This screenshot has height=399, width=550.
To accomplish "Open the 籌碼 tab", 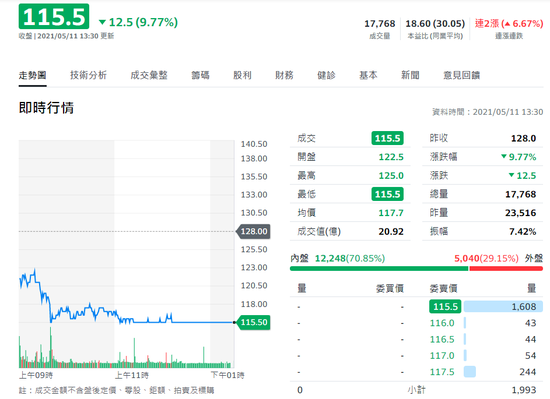I will pyautogui.click(x=200, y=75).
